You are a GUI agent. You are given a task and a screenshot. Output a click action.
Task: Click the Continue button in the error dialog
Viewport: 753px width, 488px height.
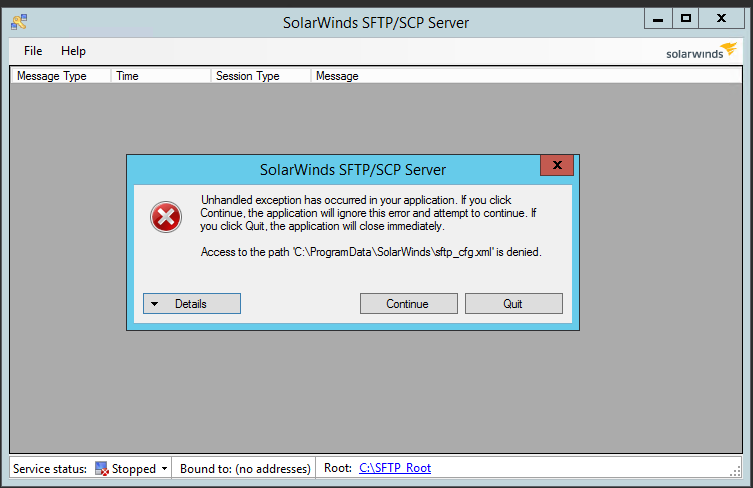click(409, 304)
